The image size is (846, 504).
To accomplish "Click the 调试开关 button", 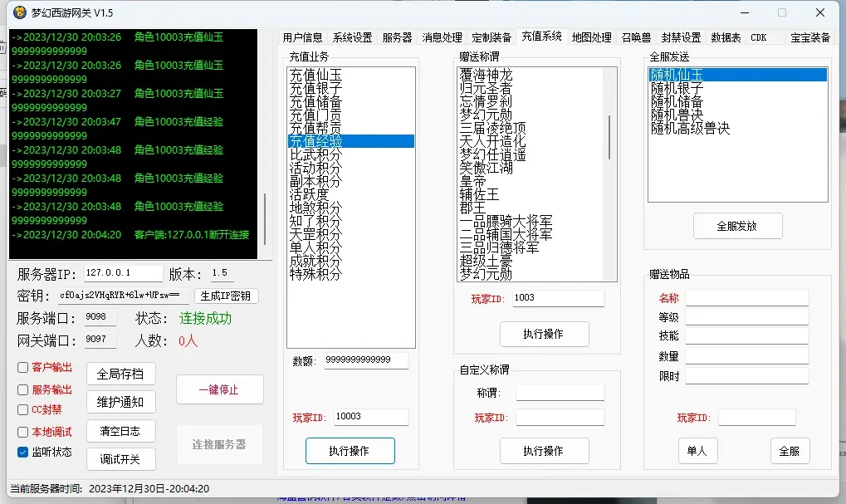I will [x=120, y=459].
